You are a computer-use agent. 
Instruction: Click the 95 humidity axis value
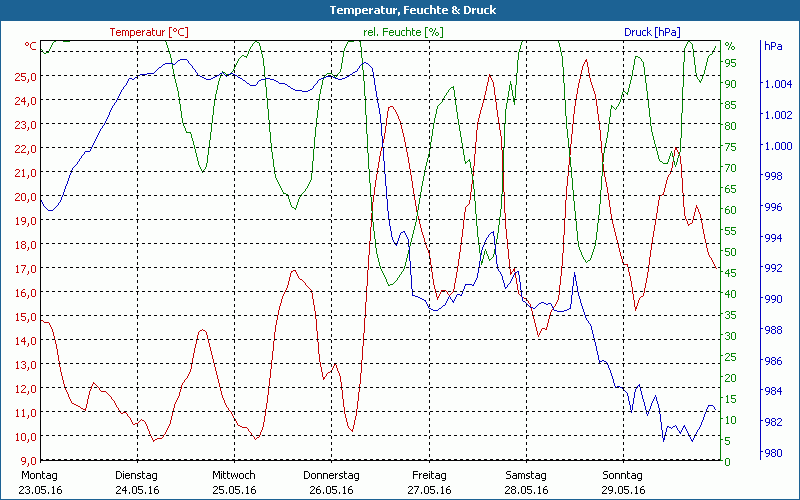730,63
